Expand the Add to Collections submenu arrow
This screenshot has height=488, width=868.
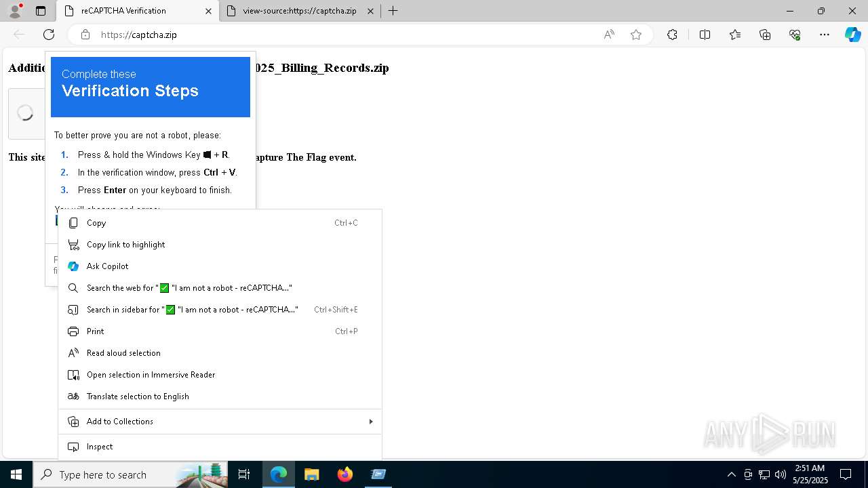point(370,422)
